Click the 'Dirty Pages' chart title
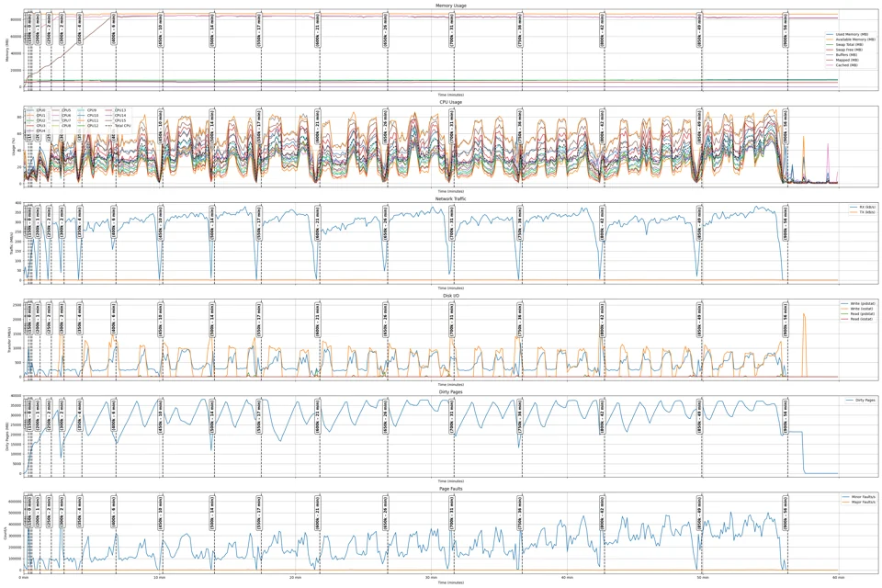The height and width of the screenshot is (588, 882). pyautogui.click(x=450, y=391)
